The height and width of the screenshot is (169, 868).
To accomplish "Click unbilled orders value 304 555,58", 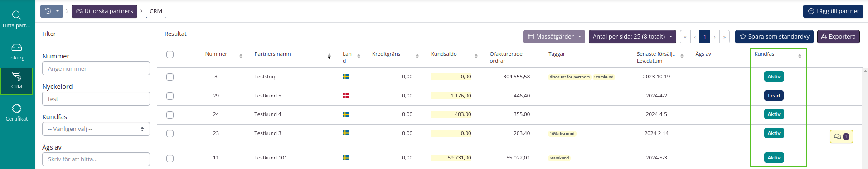I will pyautogui.click(x=516, y=77).
